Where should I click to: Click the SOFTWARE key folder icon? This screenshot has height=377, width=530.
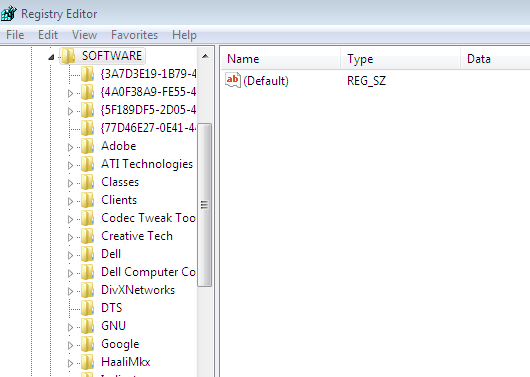(68, 56)
